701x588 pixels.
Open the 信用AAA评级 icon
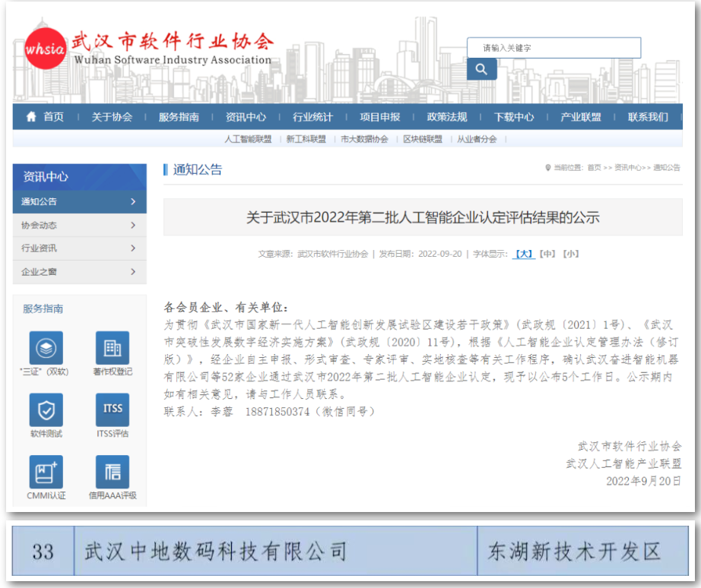[113, 472]
